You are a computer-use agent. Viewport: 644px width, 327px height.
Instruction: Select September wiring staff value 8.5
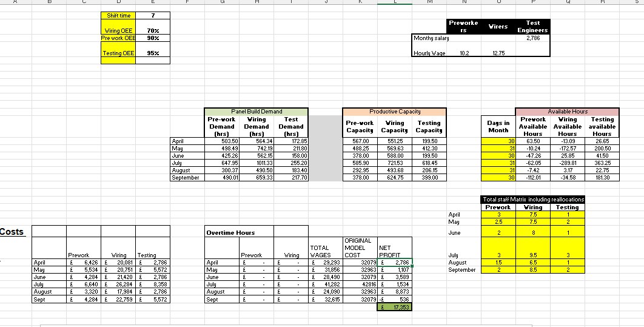click(x=532, y=270)
